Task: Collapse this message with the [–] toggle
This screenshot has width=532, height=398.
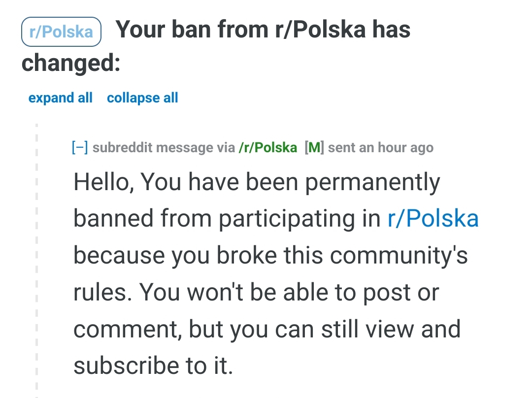Action: [x=80, y=147]
